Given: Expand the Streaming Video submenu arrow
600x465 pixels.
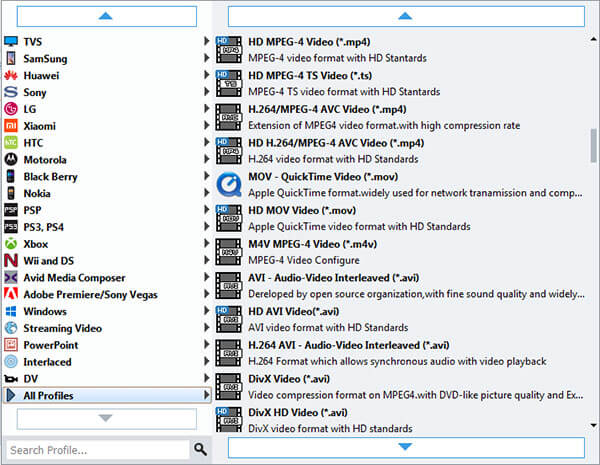Looking at the screenshot, I should click(x=207, y=328).
